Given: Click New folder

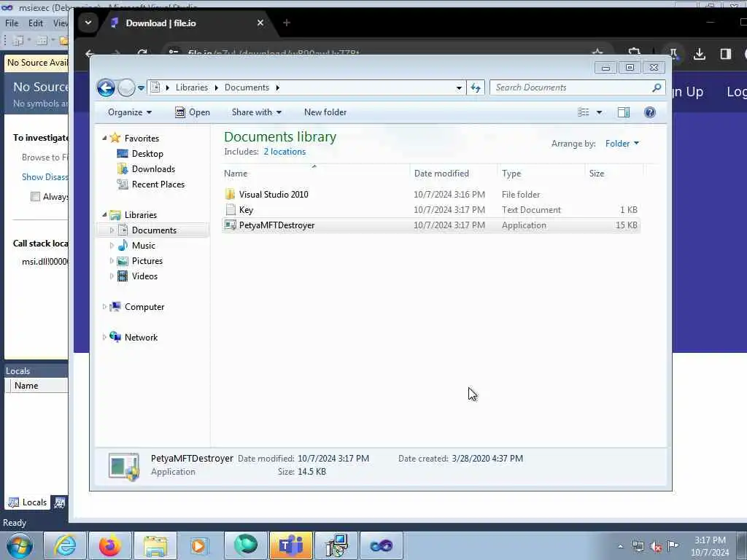Looking at the screenshot, I should coord(325,112).
